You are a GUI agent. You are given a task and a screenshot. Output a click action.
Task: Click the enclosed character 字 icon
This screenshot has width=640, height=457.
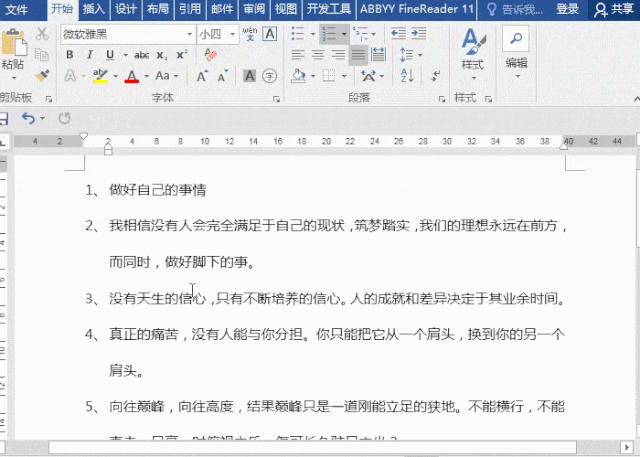269,76
